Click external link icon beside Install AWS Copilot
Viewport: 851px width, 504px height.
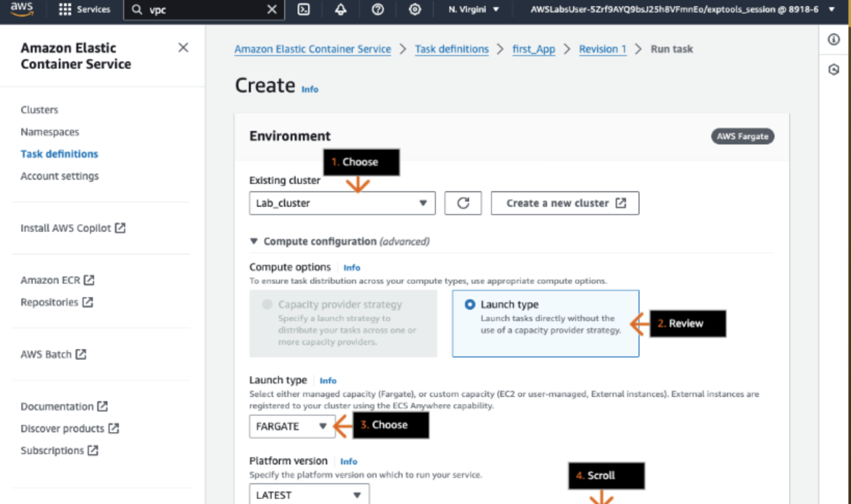(x=120, y=228)
